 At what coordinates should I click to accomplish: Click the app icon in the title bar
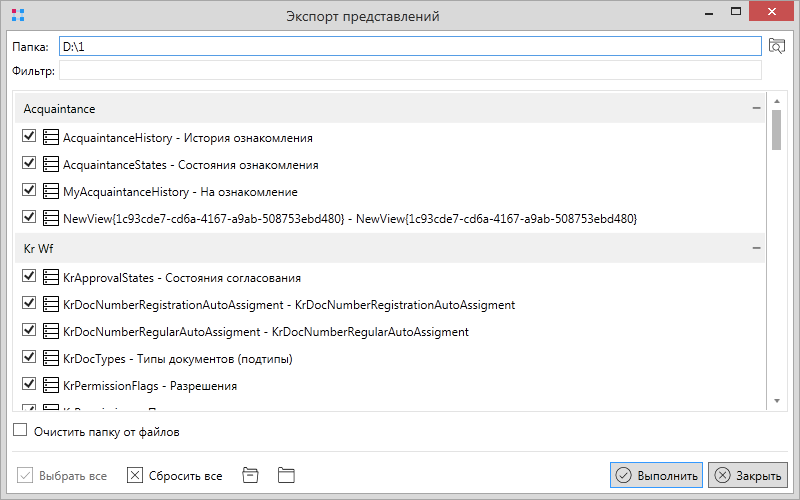(x=18, y=15)
